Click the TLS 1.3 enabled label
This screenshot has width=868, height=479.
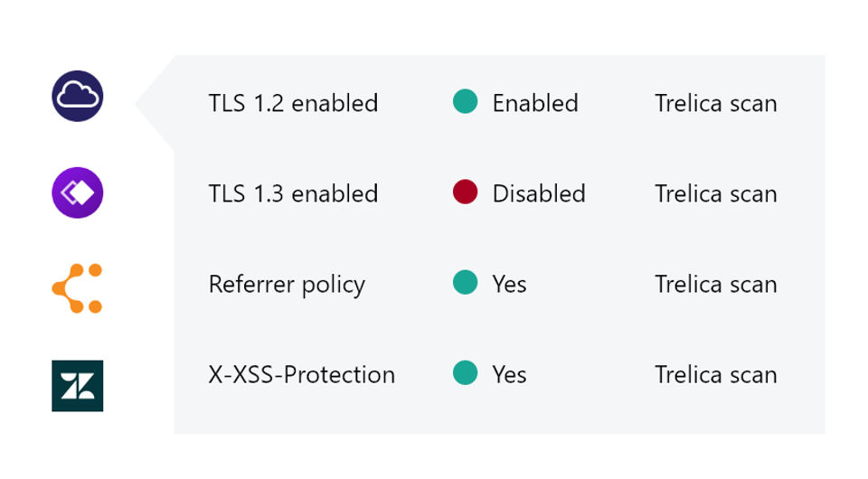[293, 193]
